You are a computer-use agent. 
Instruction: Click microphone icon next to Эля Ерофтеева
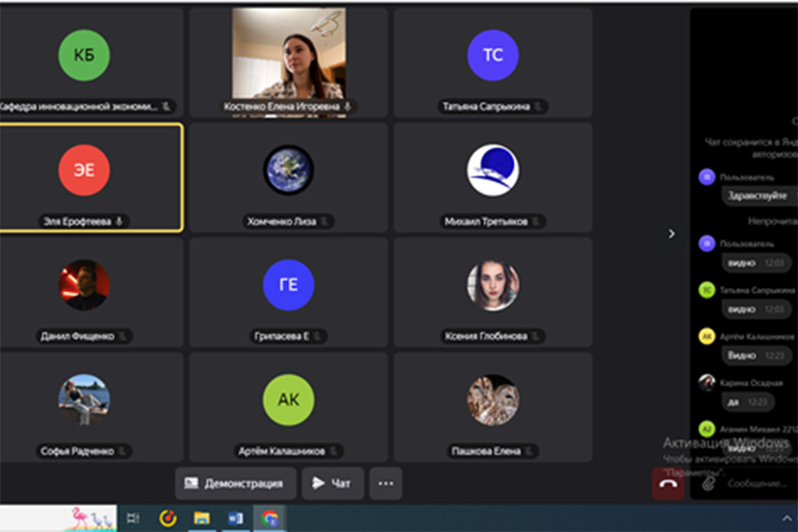click(x=120, y=221)
